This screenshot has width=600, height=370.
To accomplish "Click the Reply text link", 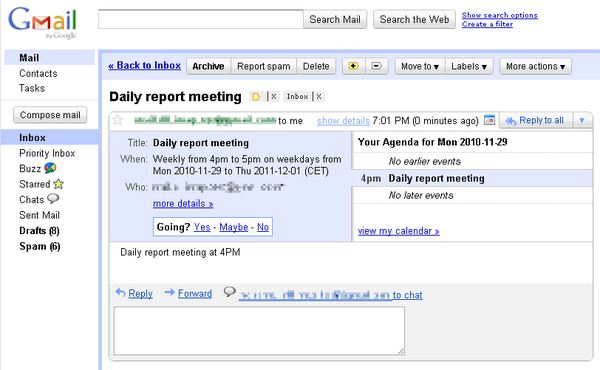I will pos(140,293).
